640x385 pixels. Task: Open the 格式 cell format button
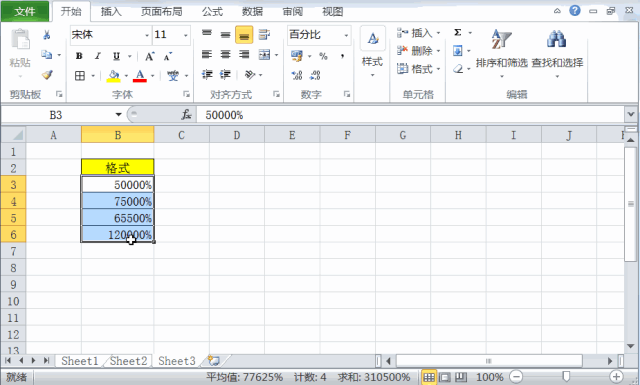point(419,69)
